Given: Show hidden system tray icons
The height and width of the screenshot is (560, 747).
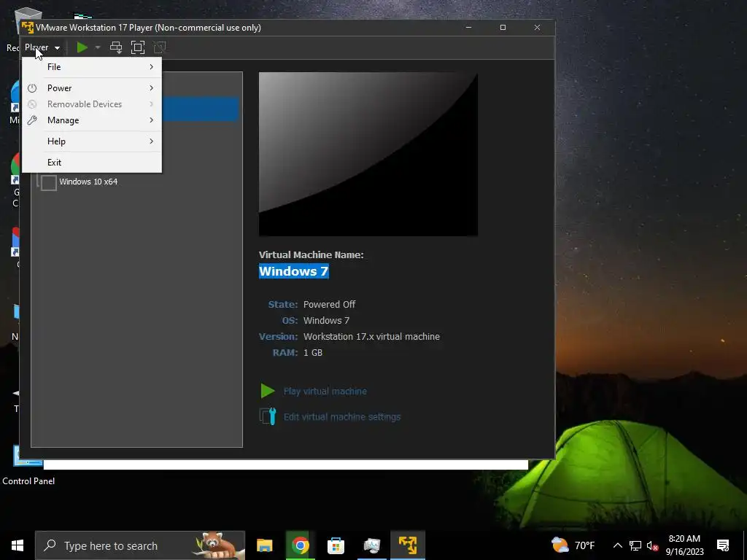Looking at the screenshot, I should [617, 545].
